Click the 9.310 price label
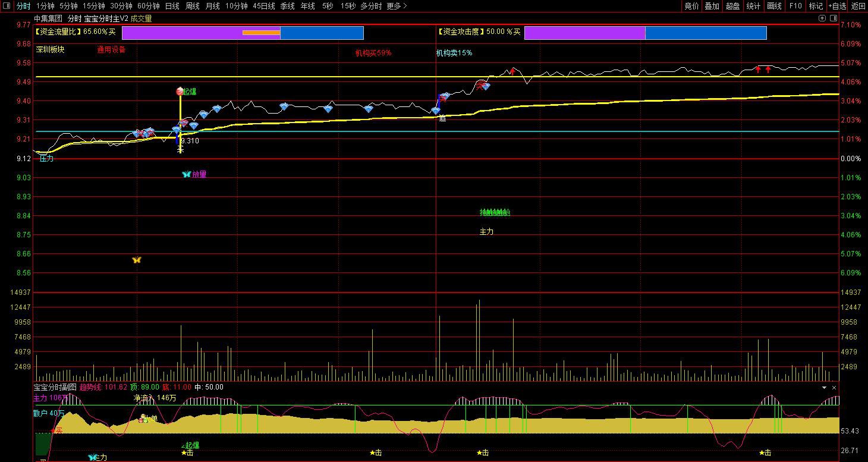This screenshot has width=868, height=462. click(x=190, y=141)
